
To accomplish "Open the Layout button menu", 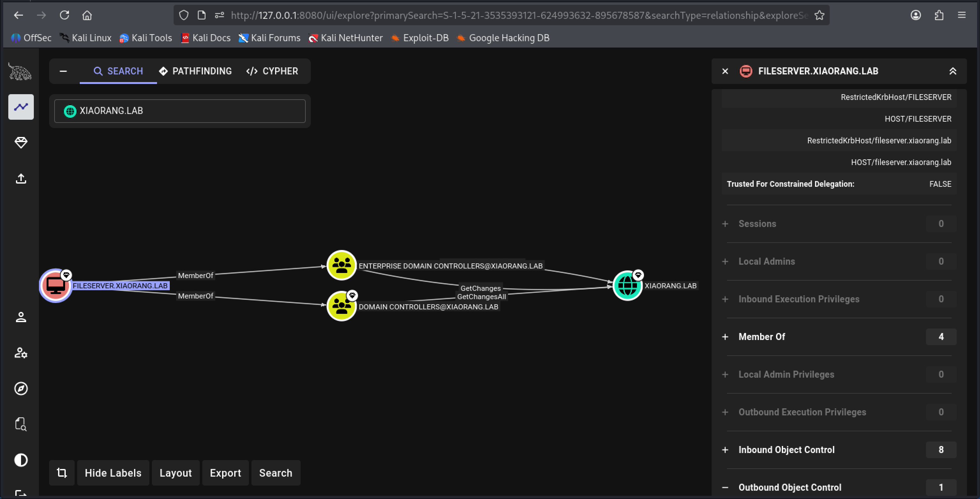I will pos(176,473).
